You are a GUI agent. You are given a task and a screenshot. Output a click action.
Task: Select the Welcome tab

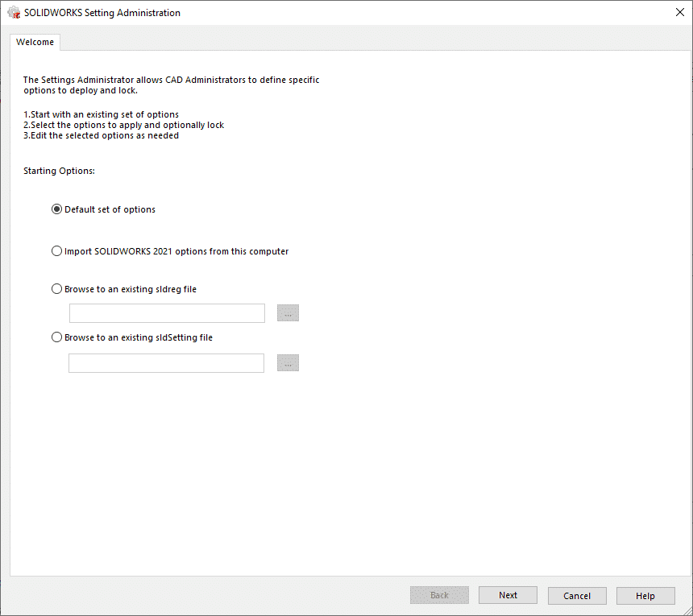[x=35, y=42]
